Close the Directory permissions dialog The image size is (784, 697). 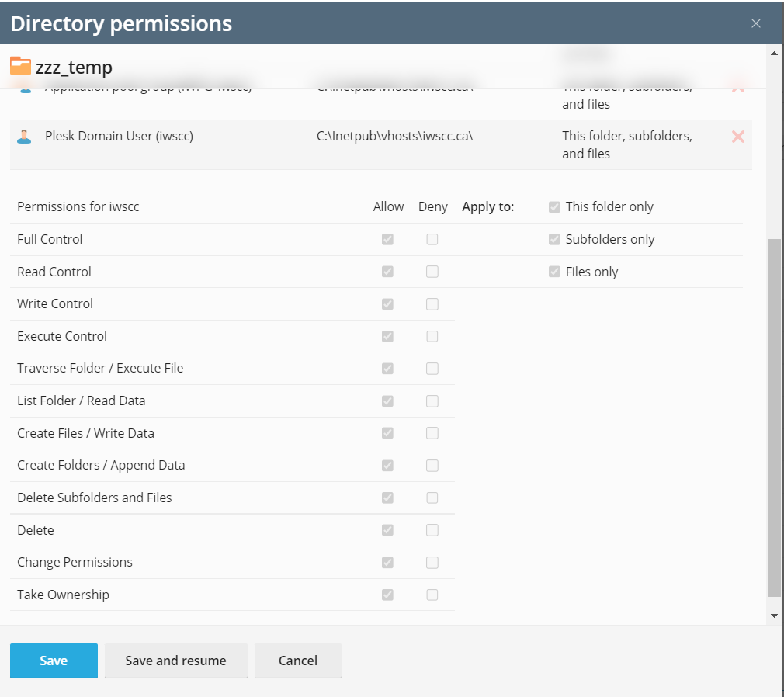756,23
